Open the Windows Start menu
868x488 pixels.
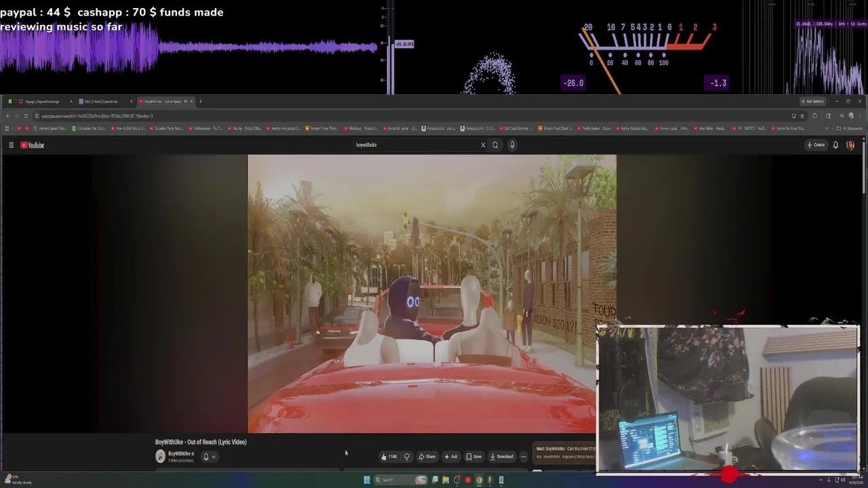367,480
